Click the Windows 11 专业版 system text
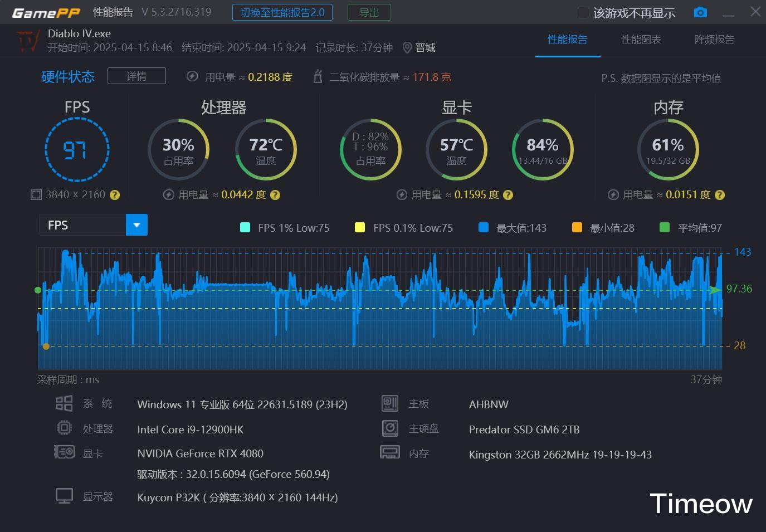The height and width of the screenshot is (532, 766). (242, 404)
